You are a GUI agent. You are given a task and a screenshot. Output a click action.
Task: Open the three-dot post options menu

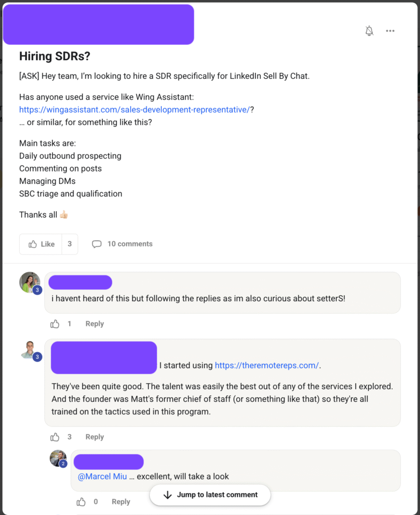(x=390, y=31)
